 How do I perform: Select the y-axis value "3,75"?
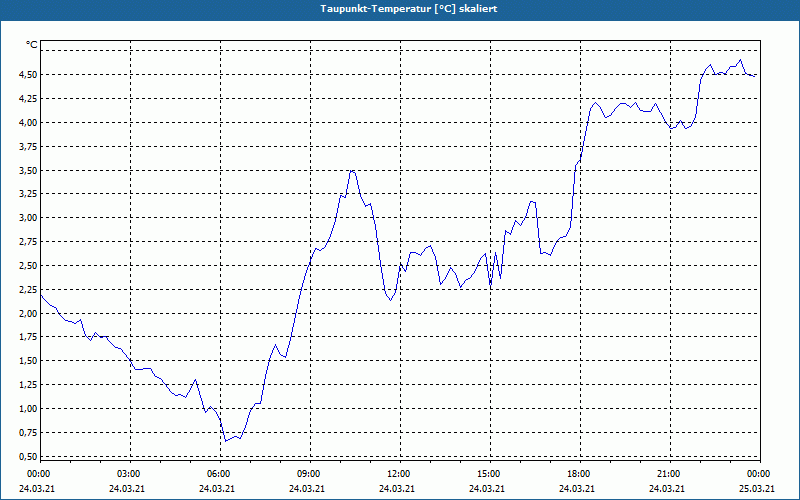[x=29, y=146]
